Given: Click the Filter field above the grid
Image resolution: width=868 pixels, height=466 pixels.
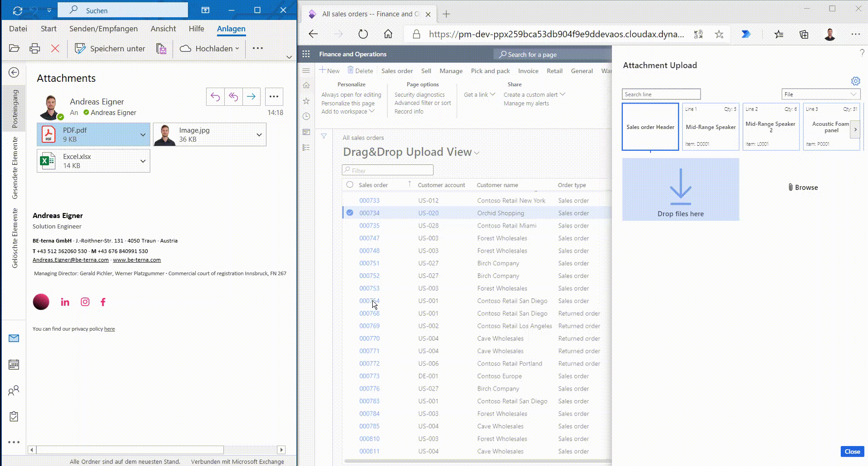Looking at the screenshot, I should (388, 170).
